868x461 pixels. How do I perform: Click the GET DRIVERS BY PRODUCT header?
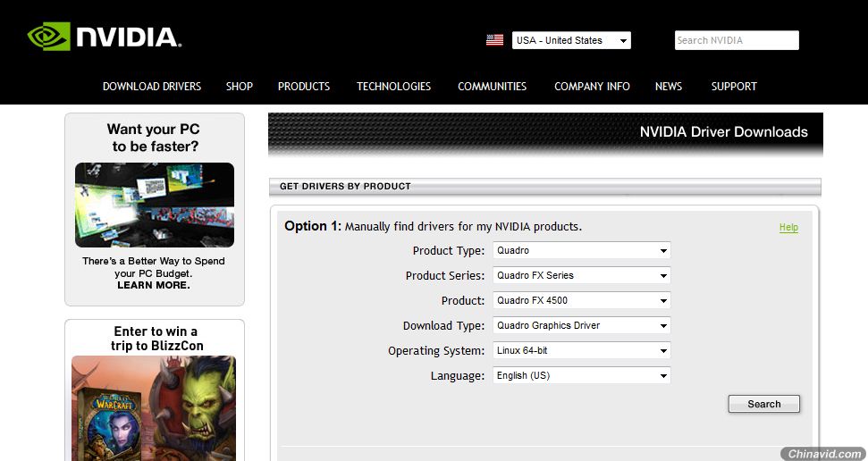[345, 187]
